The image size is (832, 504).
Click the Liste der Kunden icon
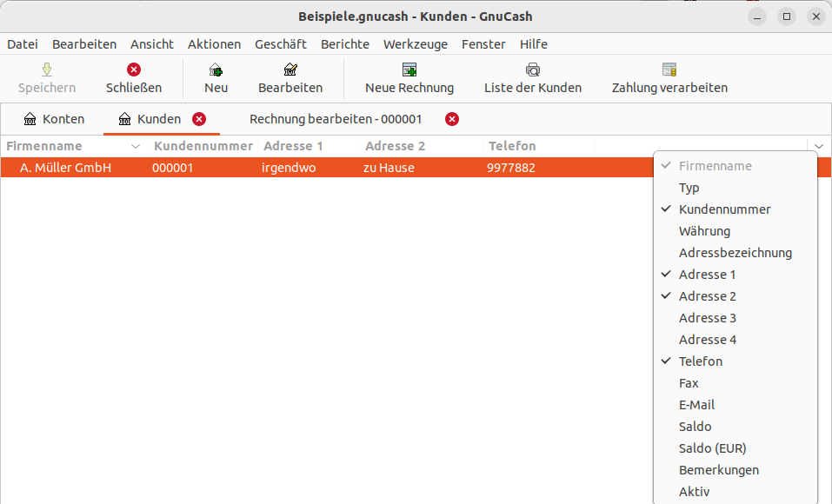[x=533, y=70]
